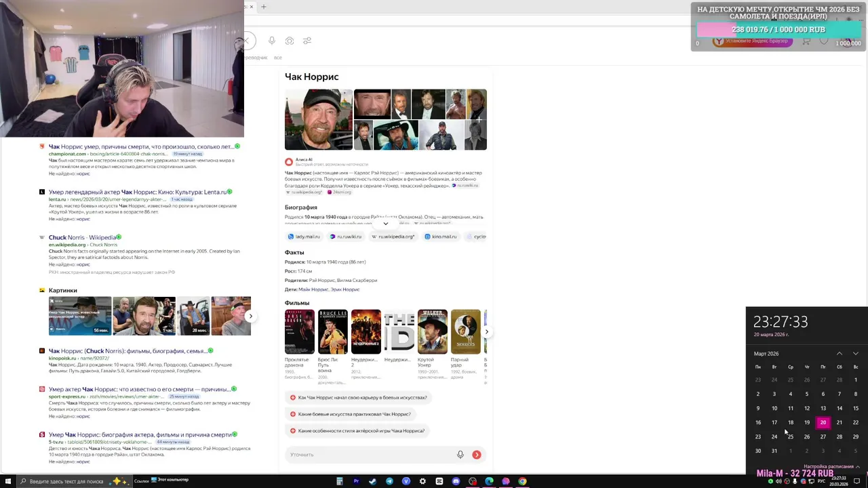Click the championat.com favicon
Image resolution: width=868 pixels, height=488 pixels.
click(x=42, y=146)
